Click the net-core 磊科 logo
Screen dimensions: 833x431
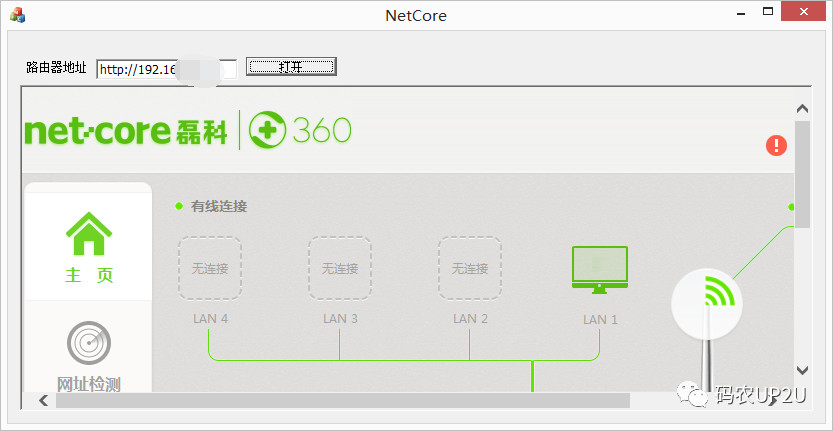(x=126, y=131)
